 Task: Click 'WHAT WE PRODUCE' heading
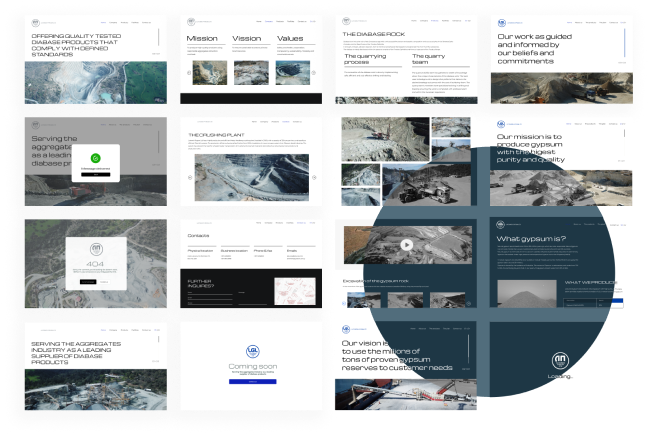tap(591, 282)
